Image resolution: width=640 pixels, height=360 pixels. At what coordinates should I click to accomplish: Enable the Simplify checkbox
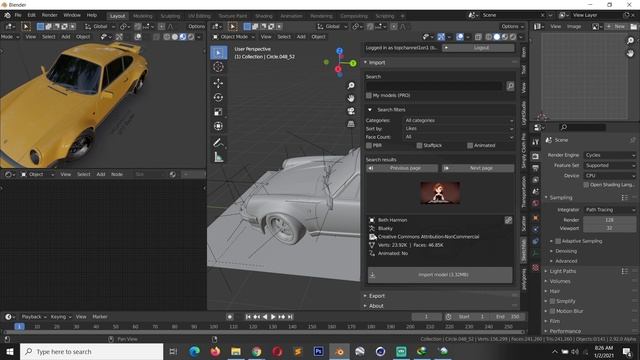[x=552, y=301]
